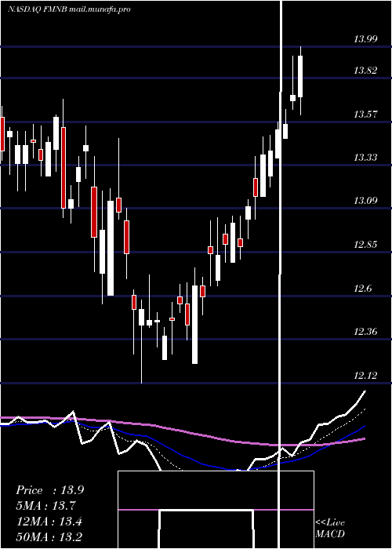Click the 12.85 price axis label
The height and width of the screenshot is (549, 392).
click(365, 245)
